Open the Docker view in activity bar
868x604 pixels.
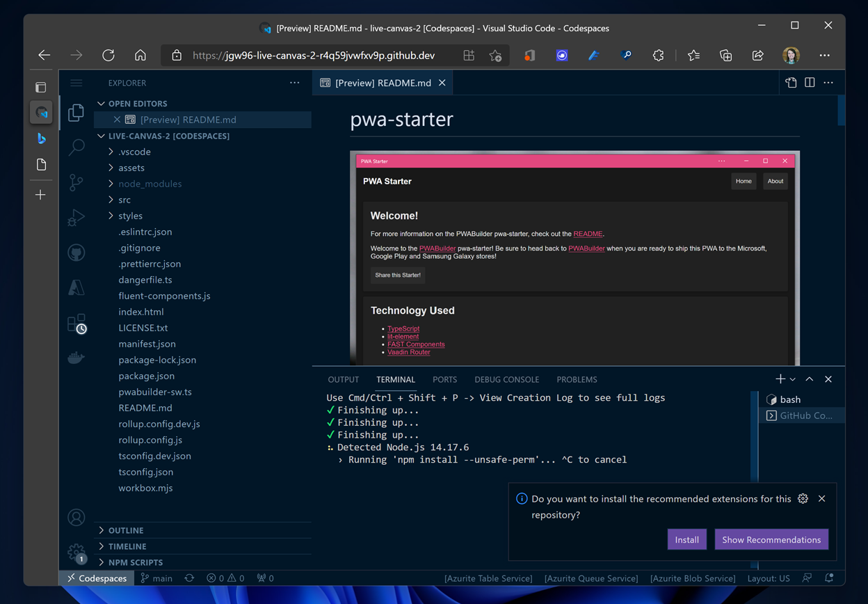77,358
